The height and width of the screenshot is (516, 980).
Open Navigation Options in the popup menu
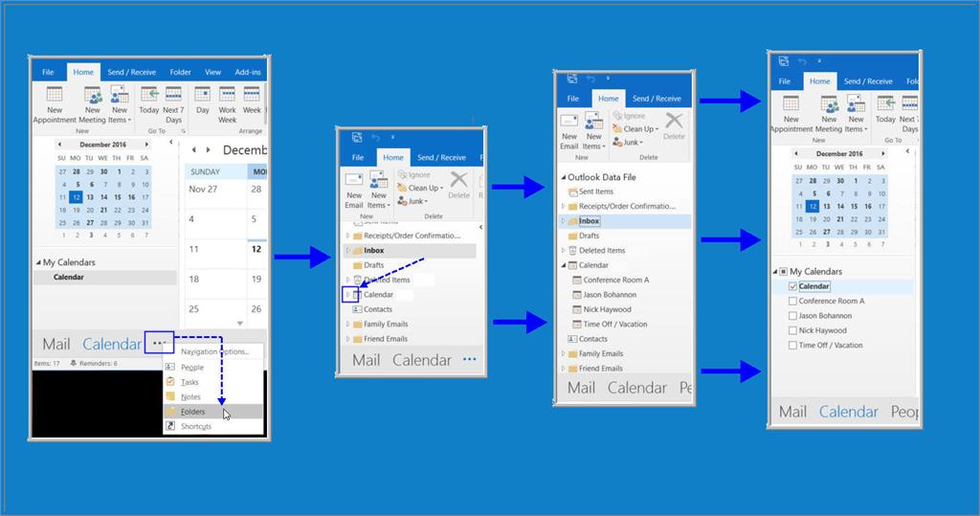click(x=213, y=351)
